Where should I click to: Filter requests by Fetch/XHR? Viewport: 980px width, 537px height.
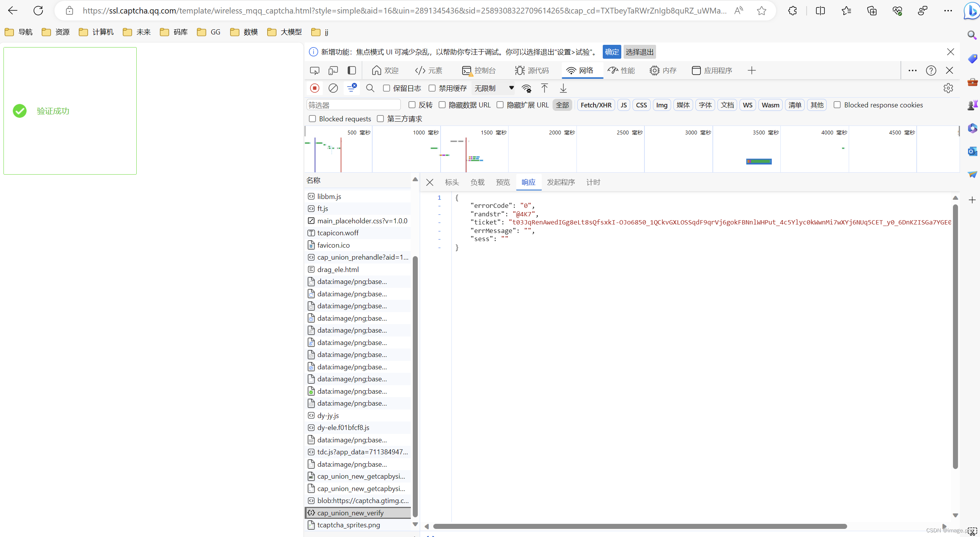pyautogui.click(x=596, y=105)
